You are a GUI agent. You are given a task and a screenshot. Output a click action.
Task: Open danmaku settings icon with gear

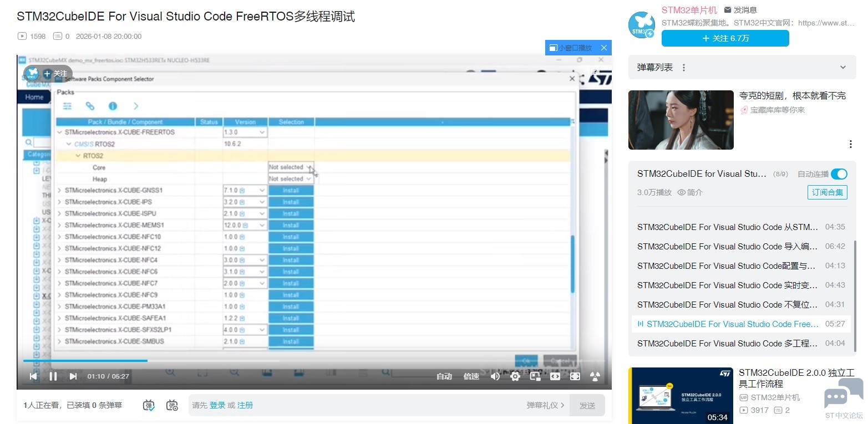click(172, 405)
